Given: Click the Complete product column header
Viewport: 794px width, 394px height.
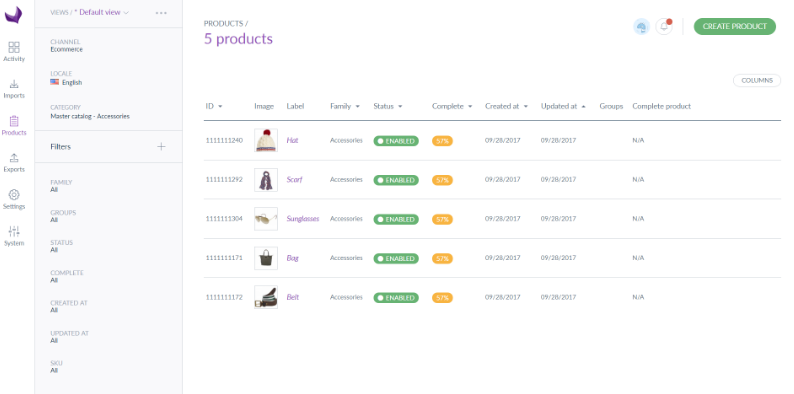Looking at the screenshot, I should click(661, 106).
